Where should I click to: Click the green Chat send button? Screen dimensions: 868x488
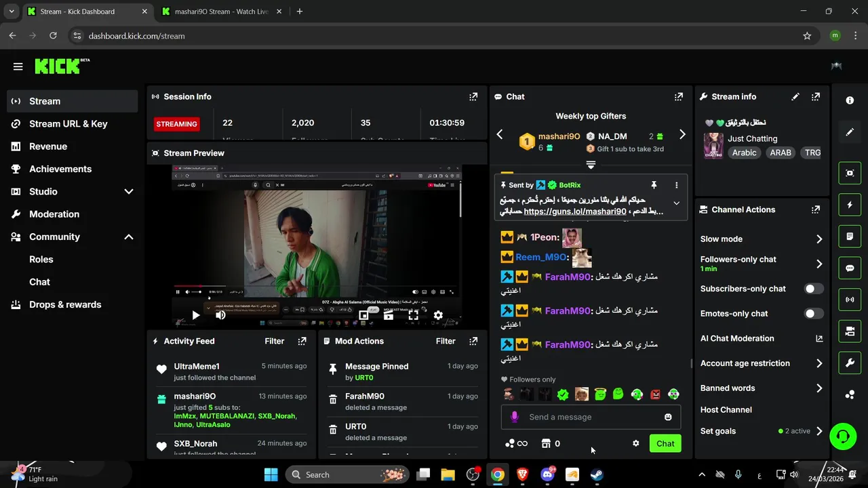[665, 443]
